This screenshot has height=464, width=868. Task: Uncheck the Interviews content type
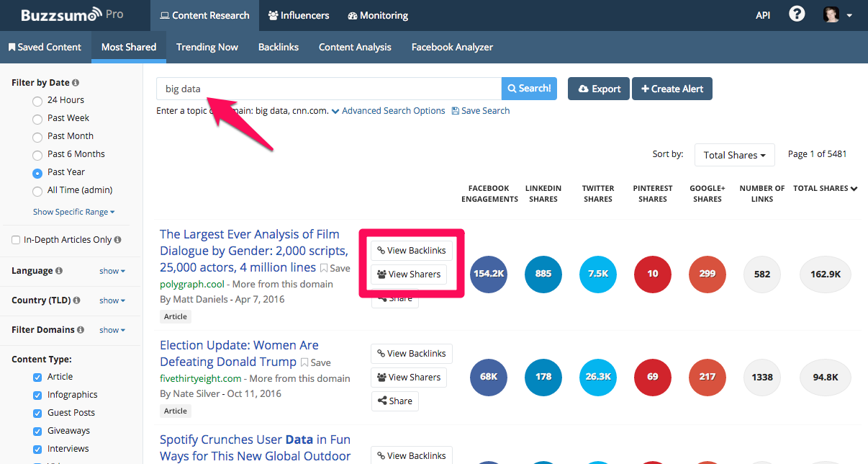pos(37,449)
